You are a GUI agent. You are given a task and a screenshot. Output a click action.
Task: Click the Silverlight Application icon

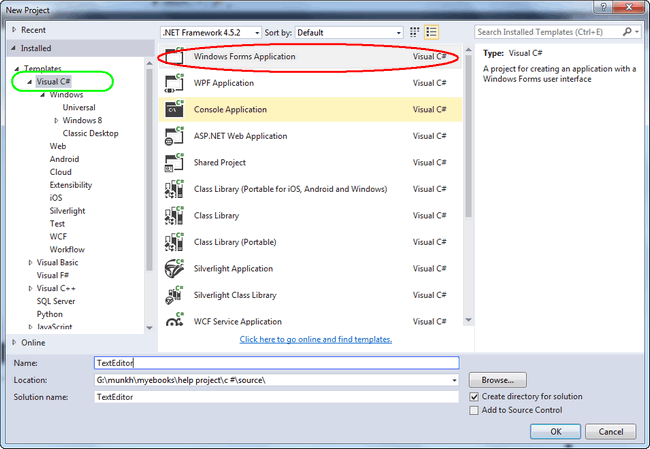pyautogui.click(x=174, y=269)
